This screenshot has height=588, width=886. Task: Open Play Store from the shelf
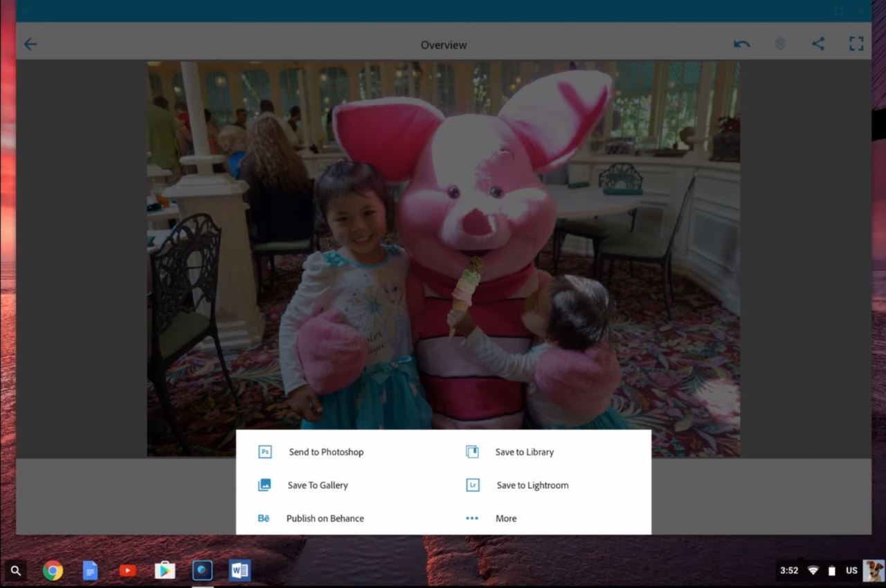165,571
